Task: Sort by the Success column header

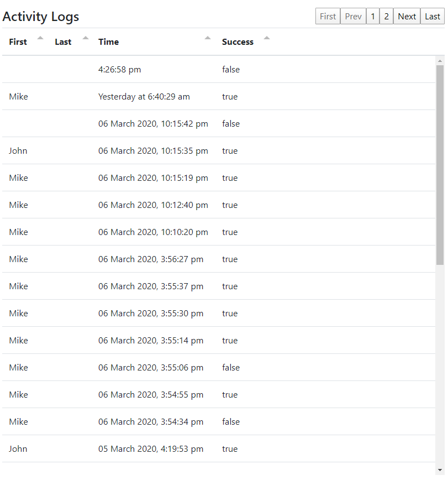Action: 238,42
